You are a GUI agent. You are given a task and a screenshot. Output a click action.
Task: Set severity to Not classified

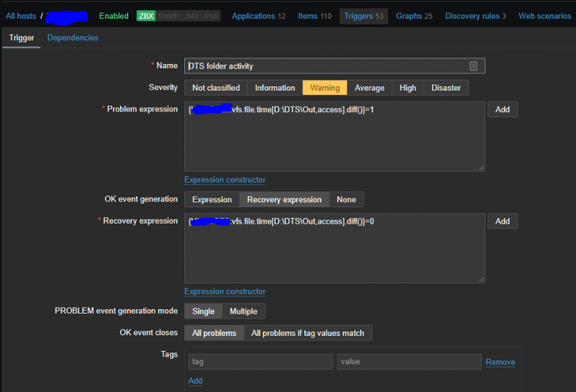[216, 88]
